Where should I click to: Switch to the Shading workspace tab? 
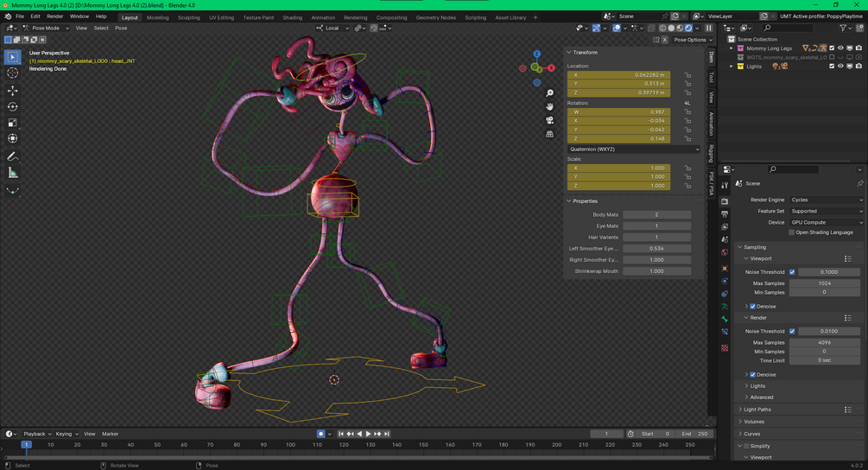[x=292, y=17]
